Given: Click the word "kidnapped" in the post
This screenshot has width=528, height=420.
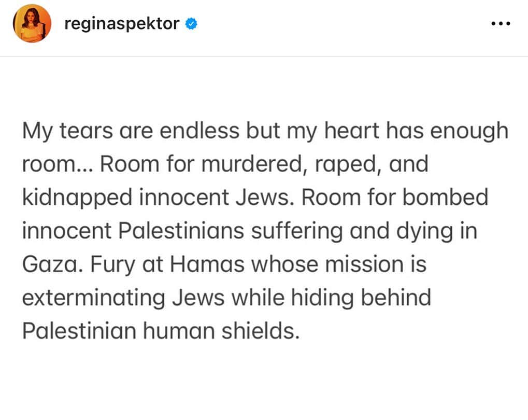Looking at the screenshot, I should (77, 198).
